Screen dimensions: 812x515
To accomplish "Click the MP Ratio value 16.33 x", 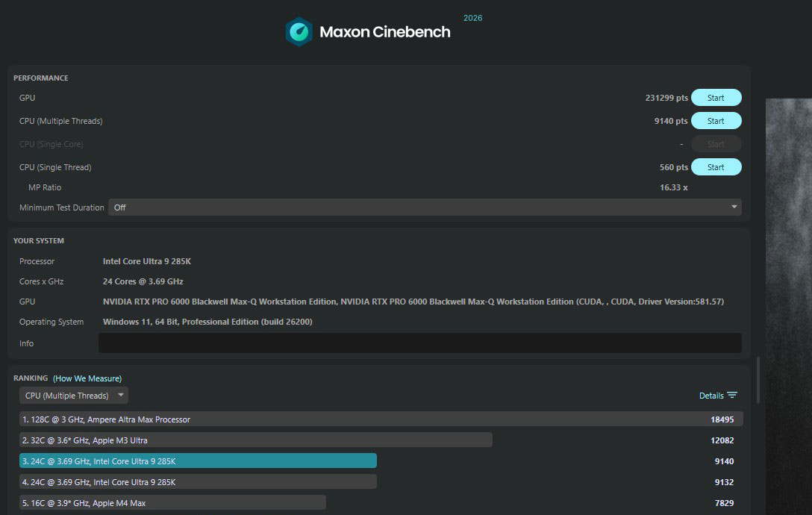I will [673, 187].
